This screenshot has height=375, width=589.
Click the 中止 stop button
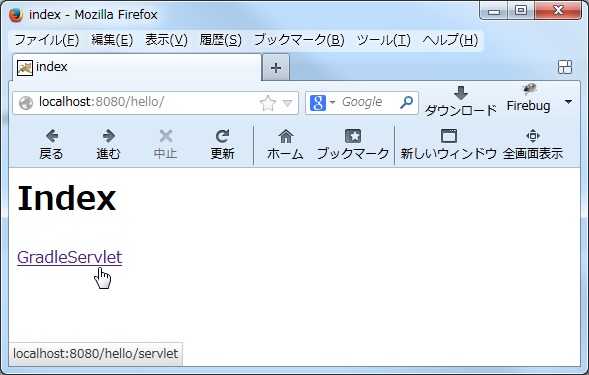[165, 144]
